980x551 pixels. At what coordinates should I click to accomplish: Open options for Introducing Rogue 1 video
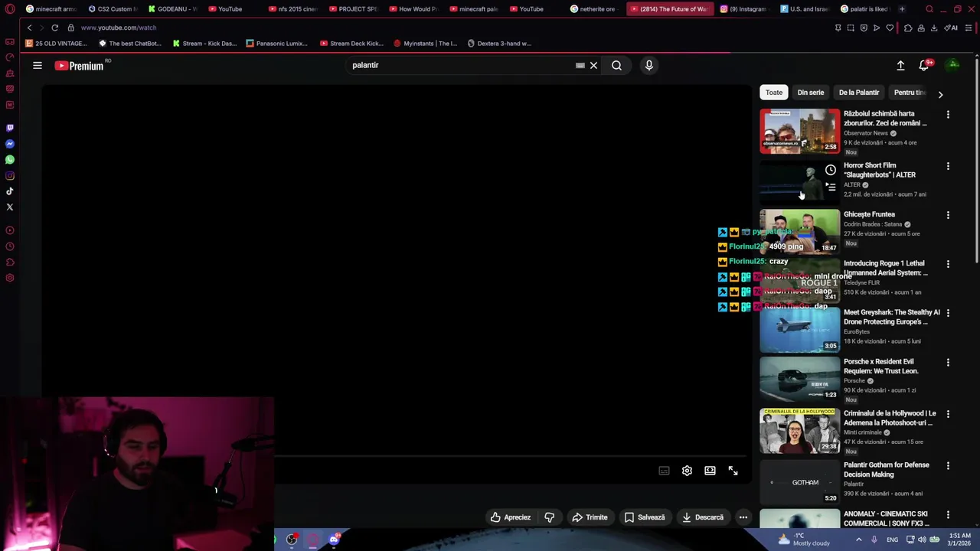948,264
